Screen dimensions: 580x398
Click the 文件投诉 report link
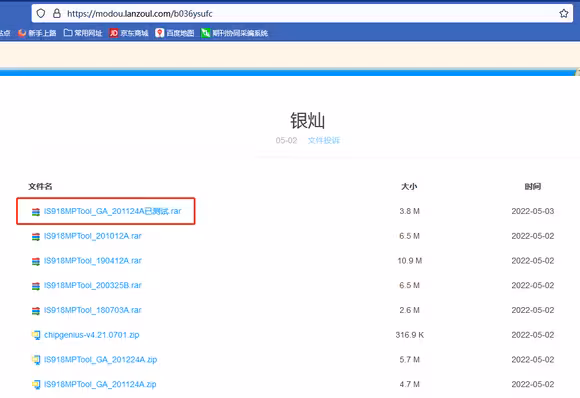pyautogui.click(x=324, y=140)
